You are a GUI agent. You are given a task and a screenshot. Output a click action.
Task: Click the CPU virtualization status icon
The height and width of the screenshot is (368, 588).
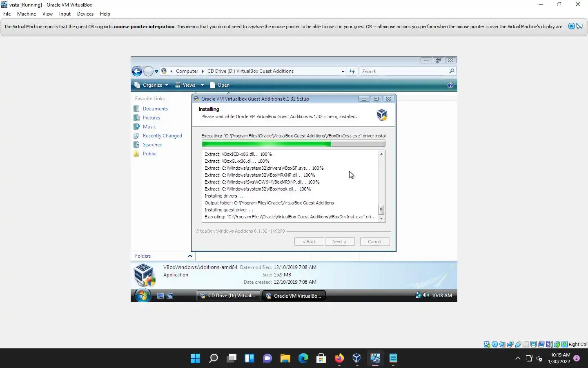(549, 344)
